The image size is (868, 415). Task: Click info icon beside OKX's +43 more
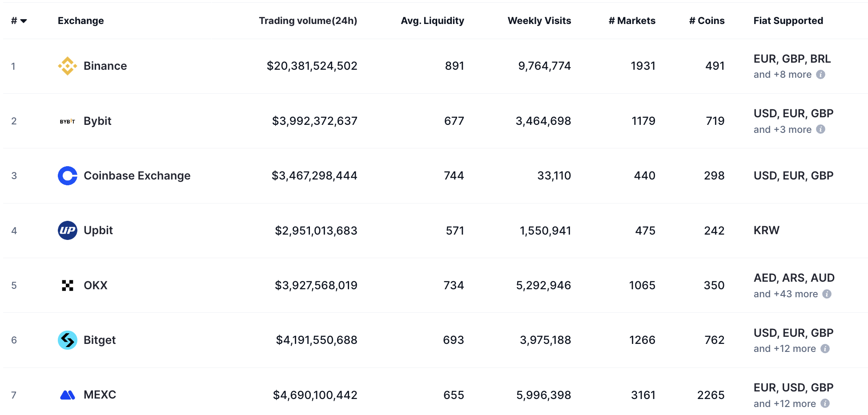[x=827, y=294]
